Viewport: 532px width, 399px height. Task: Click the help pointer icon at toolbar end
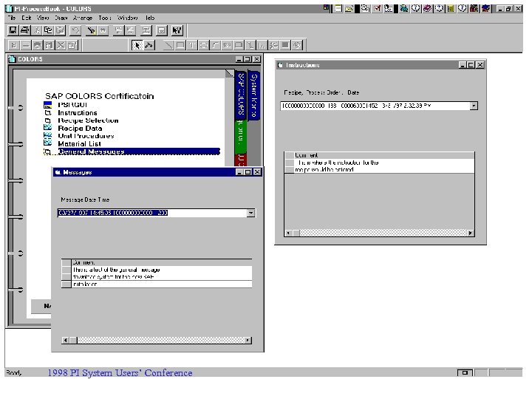[177, 30]
